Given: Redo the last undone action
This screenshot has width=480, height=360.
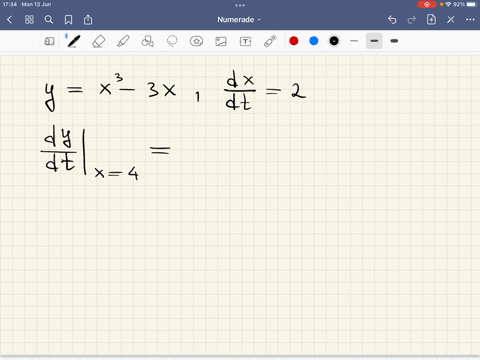Looking at the screenshot, I should tap(412, 20).
